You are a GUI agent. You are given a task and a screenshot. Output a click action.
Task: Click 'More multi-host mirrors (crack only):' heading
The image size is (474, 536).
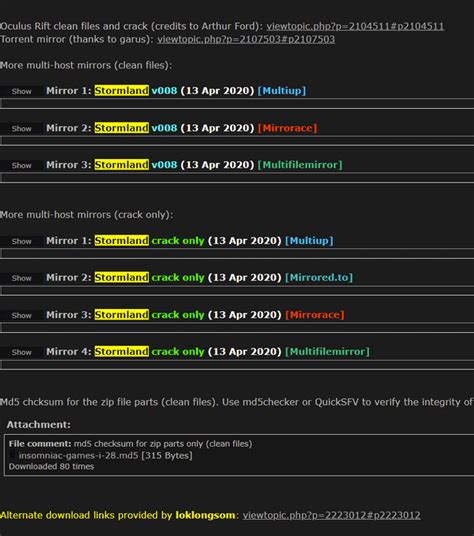[86, 215]
